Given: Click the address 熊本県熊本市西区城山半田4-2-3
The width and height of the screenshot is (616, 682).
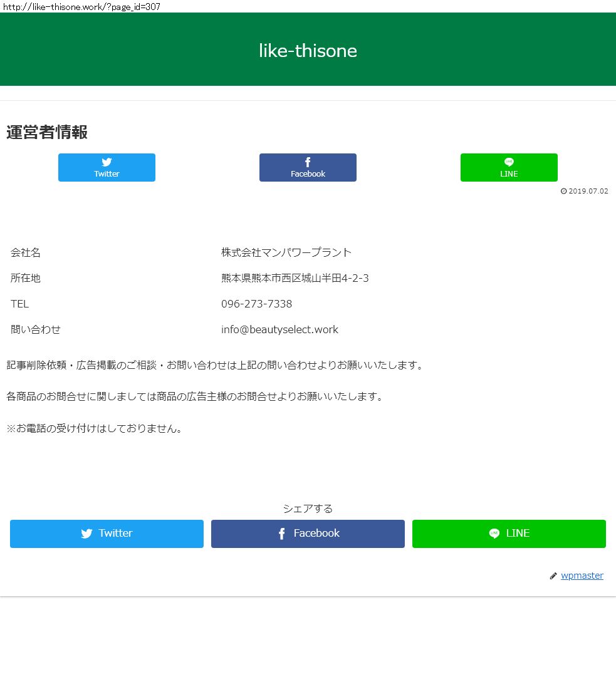Looking at the screenshot, I should tap(295, 278).
